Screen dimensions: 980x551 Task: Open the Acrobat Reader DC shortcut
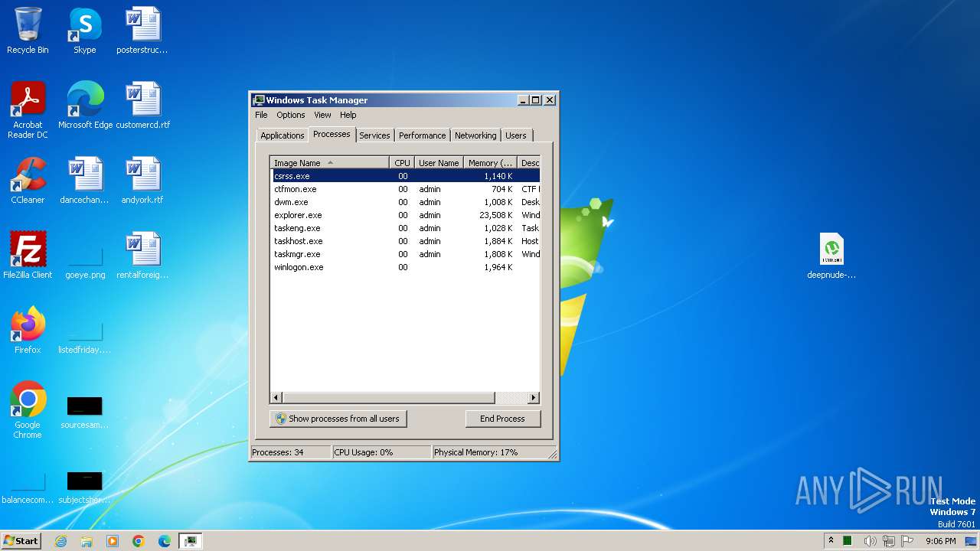[x=28, y=109]
